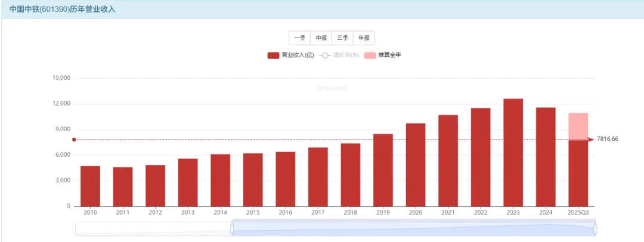Screen dimensions: 644x242
Task: Click the 2015 x-axis label
Action: 253,212
